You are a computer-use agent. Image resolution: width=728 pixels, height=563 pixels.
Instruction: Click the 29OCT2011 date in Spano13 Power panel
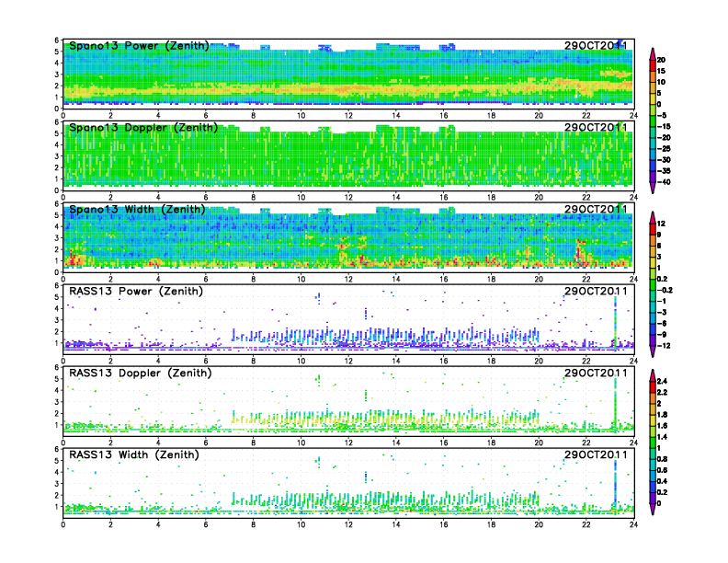point(596,45)
